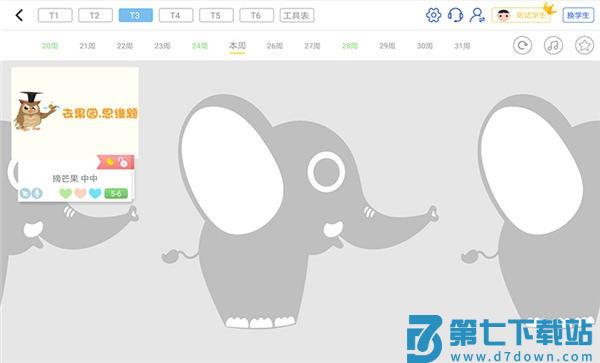Image resolution: width=600 pixels, height=363 pixels.
Task: Click the student avatar profile badge
Action: click(521, 15)
